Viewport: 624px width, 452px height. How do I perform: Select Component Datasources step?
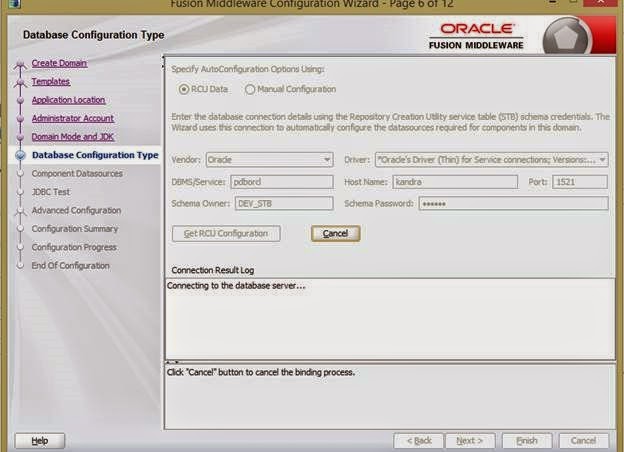[x=77, y=173]
